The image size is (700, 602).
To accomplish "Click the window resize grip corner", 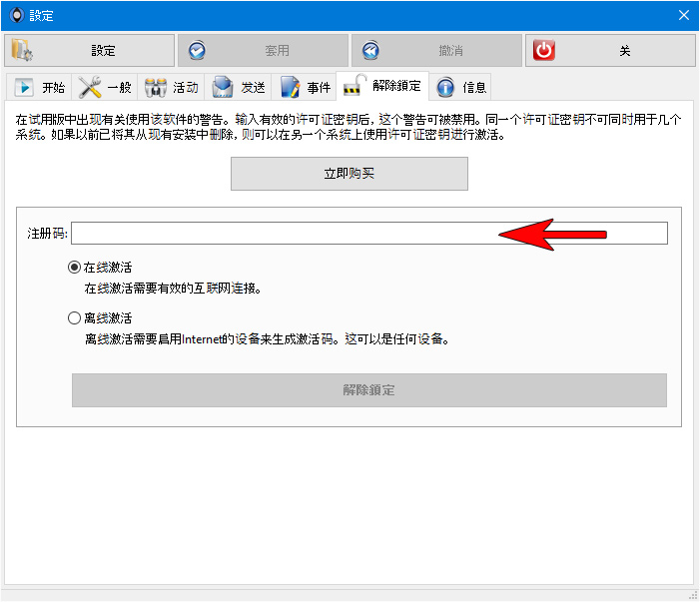I will tap(693, 596).
